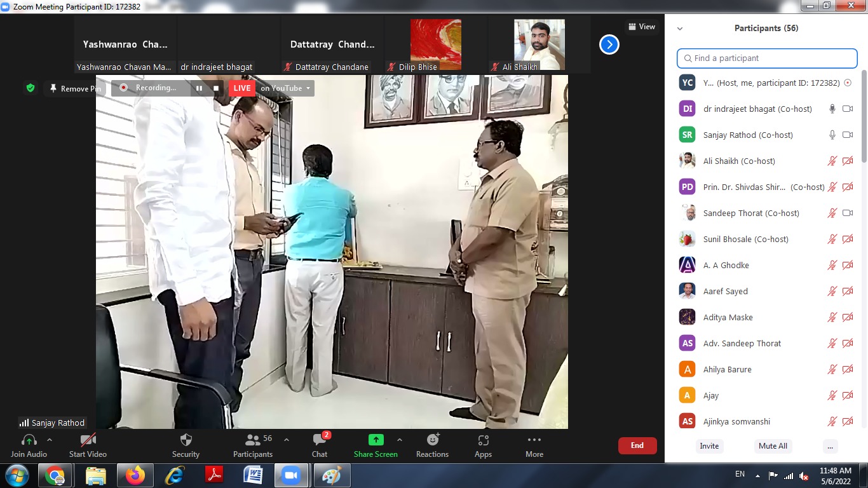868x488 pixels.
Task: Open the More options dots
Action: click(534, 440)
